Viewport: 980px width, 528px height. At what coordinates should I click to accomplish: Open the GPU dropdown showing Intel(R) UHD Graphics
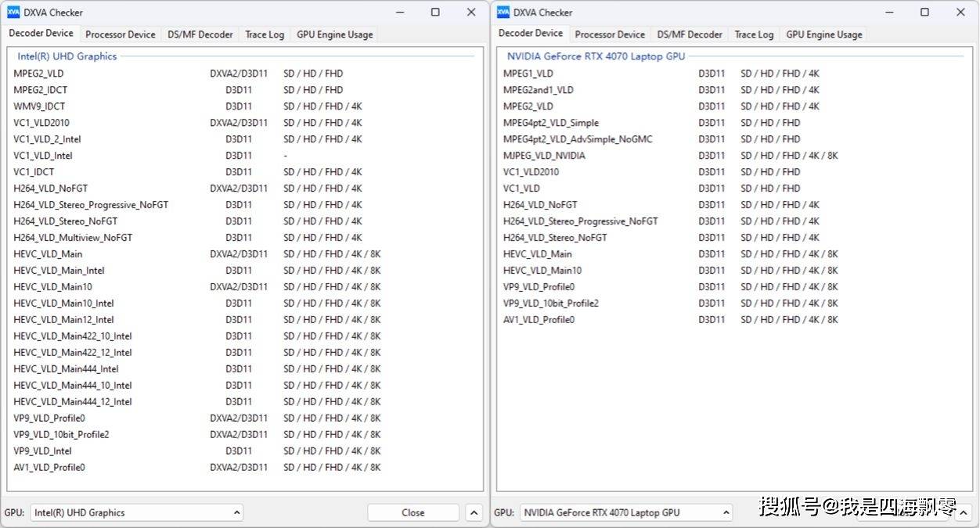click(137, 513)
